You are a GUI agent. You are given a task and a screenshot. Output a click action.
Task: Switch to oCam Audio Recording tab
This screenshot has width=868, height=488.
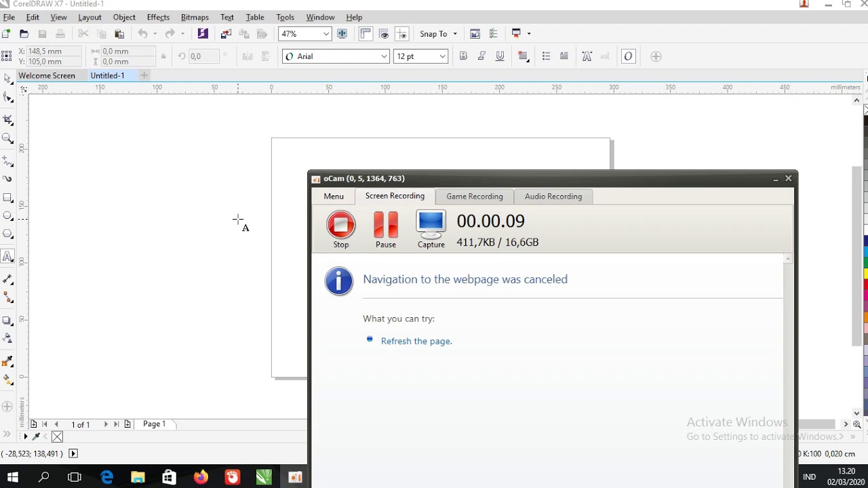[553, 197]
